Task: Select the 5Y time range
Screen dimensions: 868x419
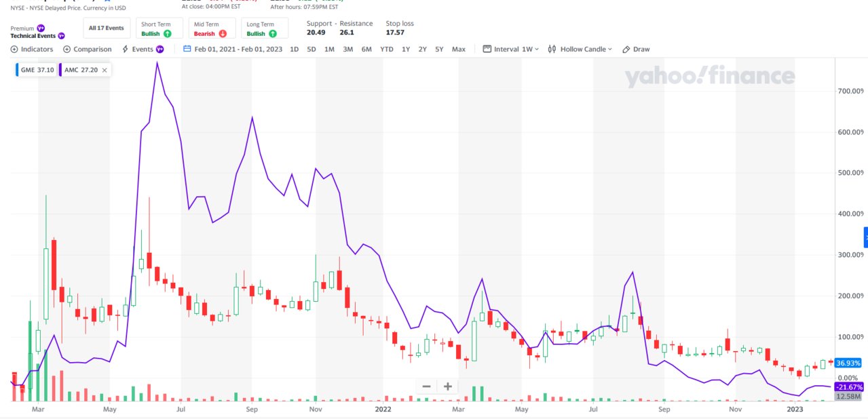Action: (x=440, y=49)
